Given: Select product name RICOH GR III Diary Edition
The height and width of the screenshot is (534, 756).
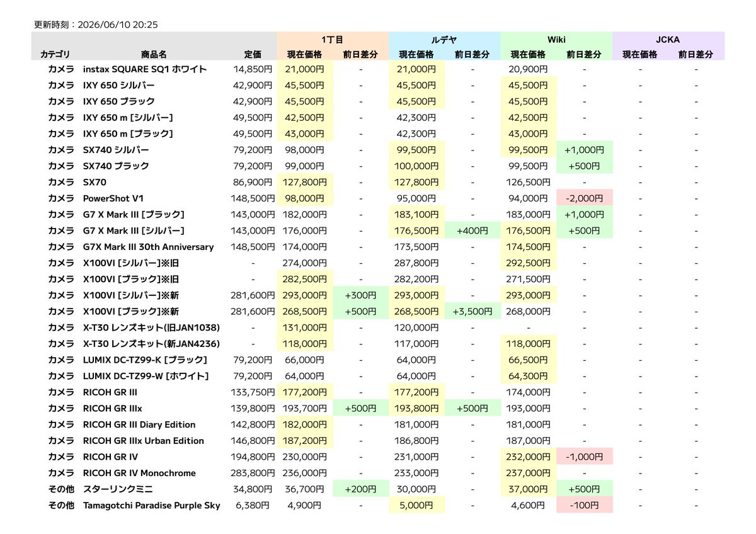Looking at the screenshot, I should (139, 424).
